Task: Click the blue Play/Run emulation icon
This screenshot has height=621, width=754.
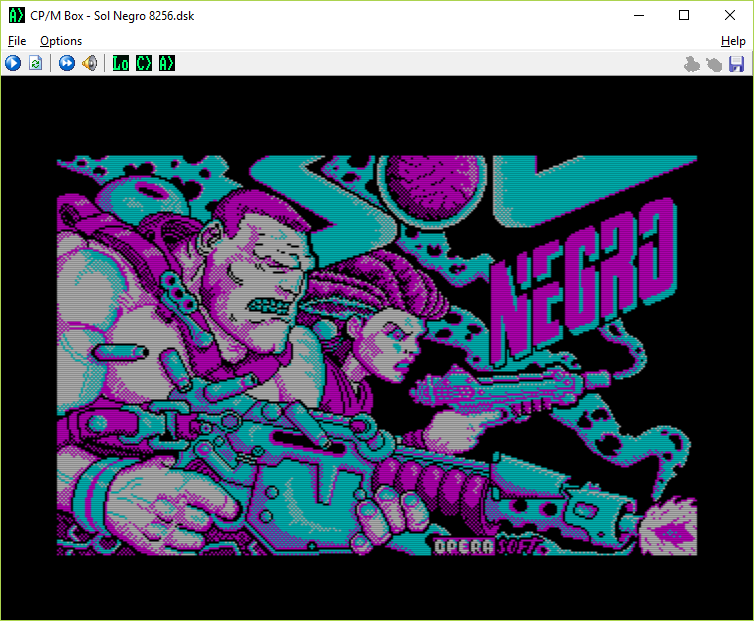Action: click(x=13, y=63)
